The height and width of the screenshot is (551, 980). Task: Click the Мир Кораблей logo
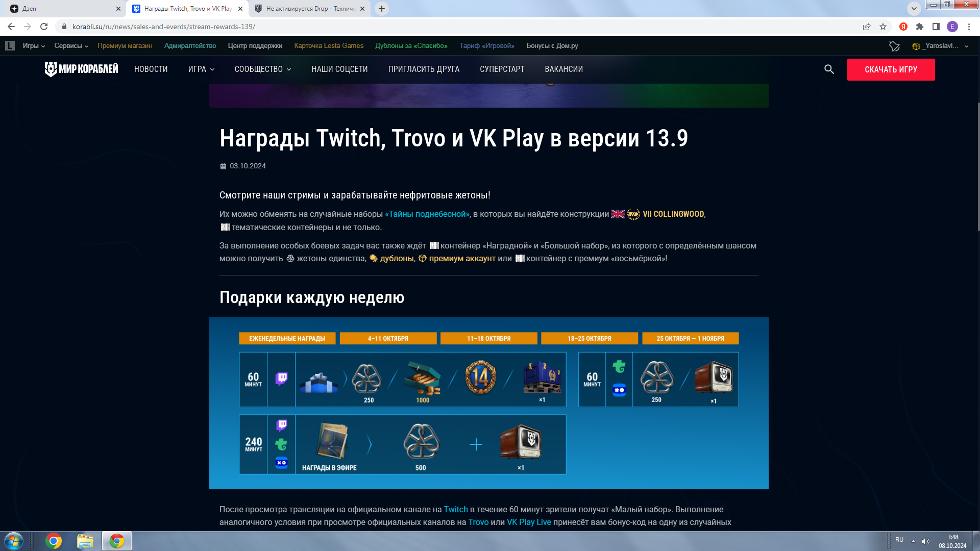(x=81, y=69)
